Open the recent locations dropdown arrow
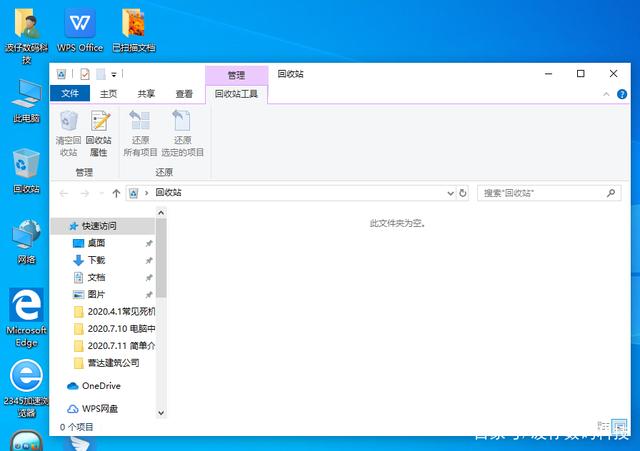Image resolution: width=640 pixels, height=451 pixels. [x=101, y=193]
